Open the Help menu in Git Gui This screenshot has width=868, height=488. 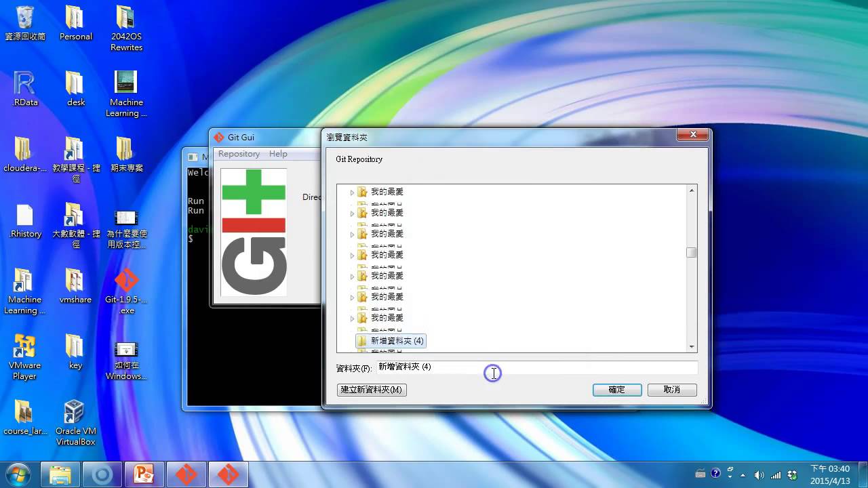278,154
